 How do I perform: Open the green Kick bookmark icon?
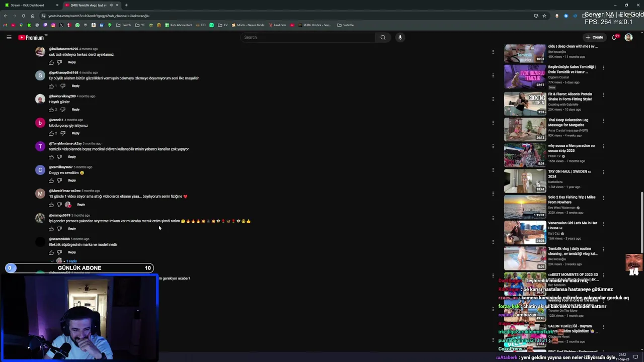(x=29, y=25)
